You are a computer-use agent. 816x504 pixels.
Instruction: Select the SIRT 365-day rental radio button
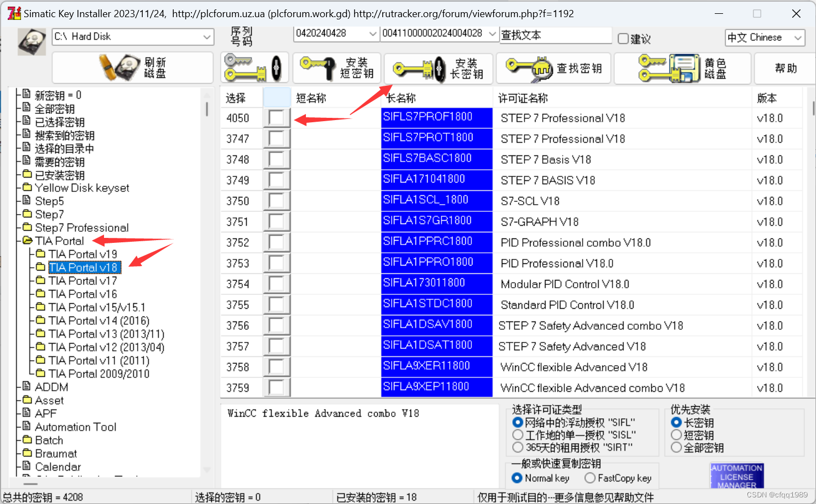(x=518, y=447)
